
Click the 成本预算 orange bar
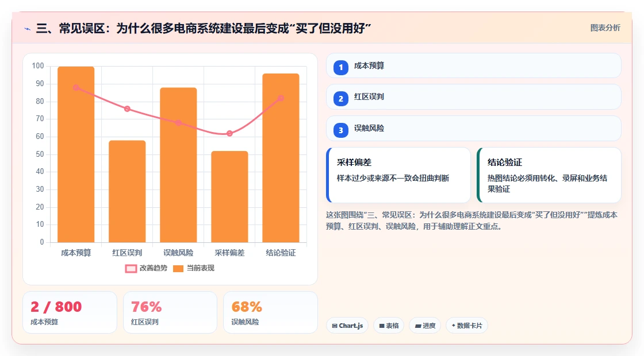(76, 154)
